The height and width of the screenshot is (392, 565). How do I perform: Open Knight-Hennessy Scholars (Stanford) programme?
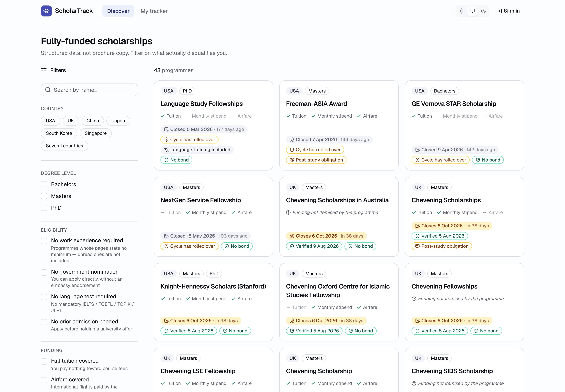213,286
